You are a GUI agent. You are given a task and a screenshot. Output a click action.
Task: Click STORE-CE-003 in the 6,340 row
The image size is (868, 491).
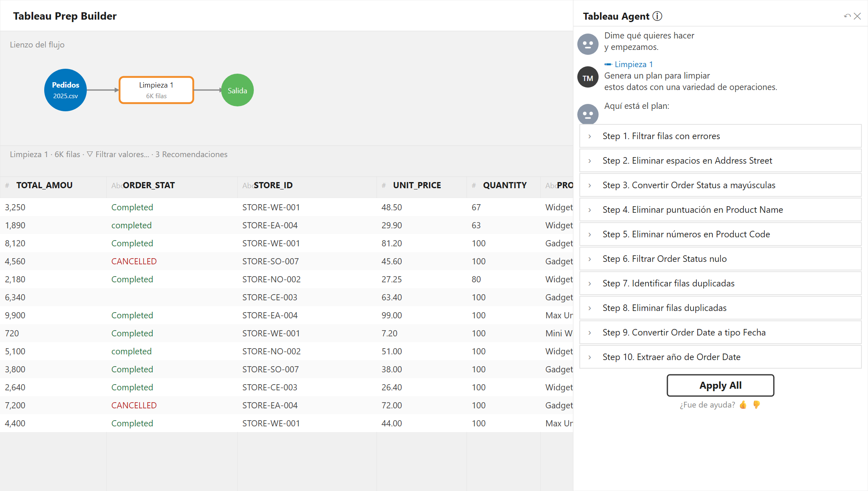[x=270, y=297]
